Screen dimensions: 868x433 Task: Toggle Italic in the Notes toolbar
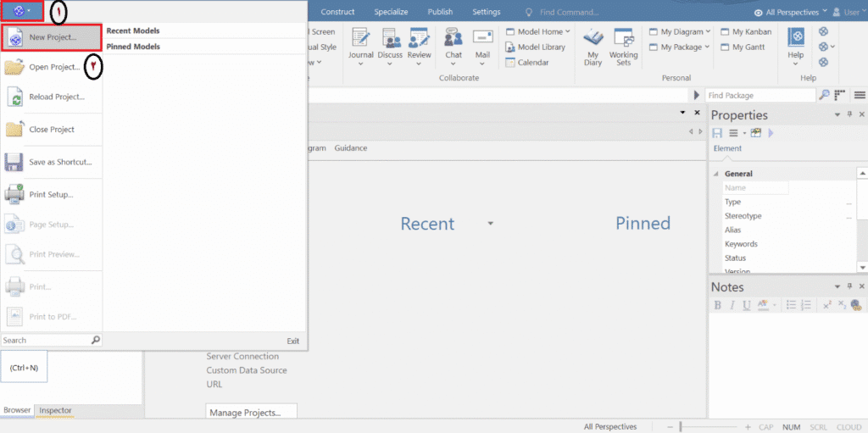[732, 305]
